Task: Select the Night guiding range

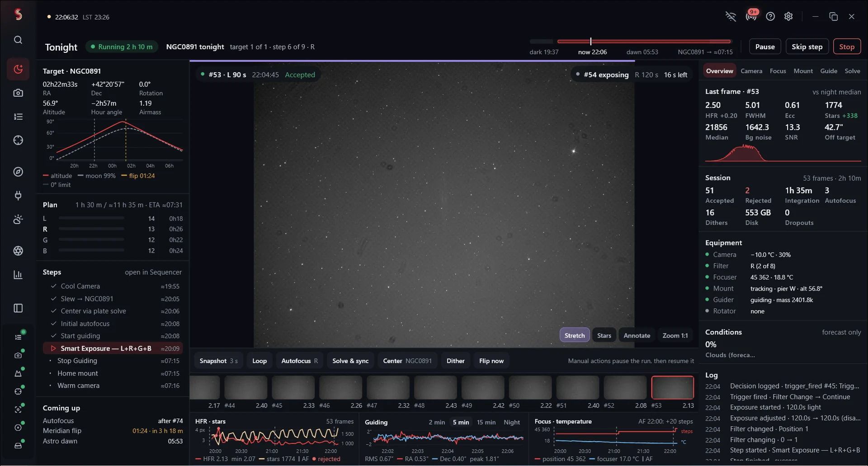Action: [x=512, y=422]
